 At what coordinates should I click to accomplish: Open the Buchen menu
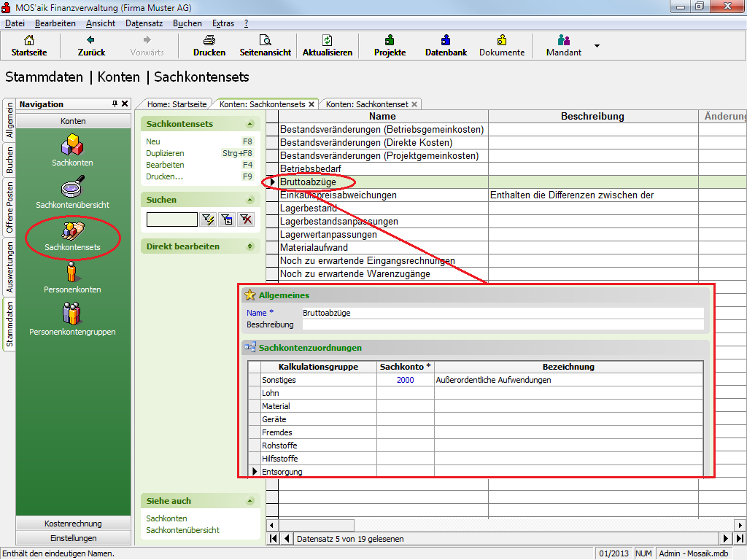pos(187,23)
